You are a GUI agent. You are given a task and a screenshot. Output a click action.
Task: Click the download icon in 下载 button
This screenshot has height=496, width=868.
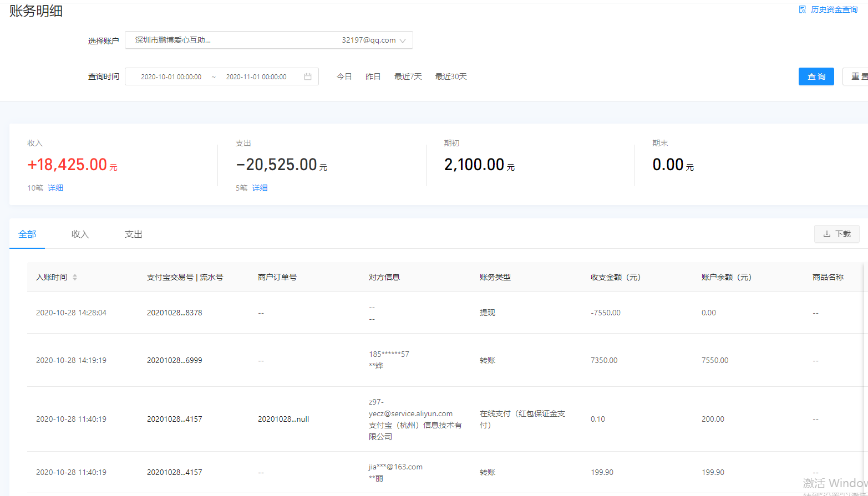coord(826,234)
